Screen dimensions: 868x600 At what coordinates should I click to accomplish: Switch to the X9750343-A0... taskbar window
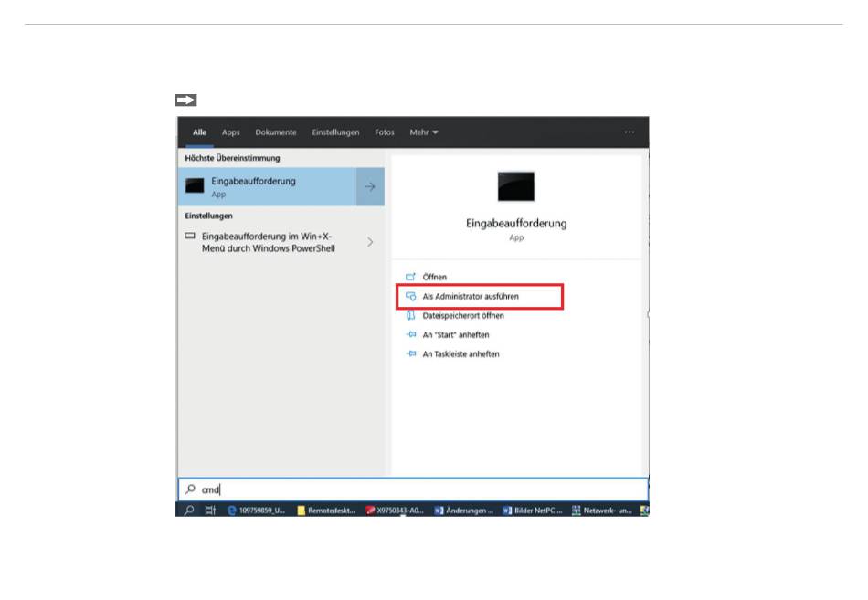[x=395, y=511]
